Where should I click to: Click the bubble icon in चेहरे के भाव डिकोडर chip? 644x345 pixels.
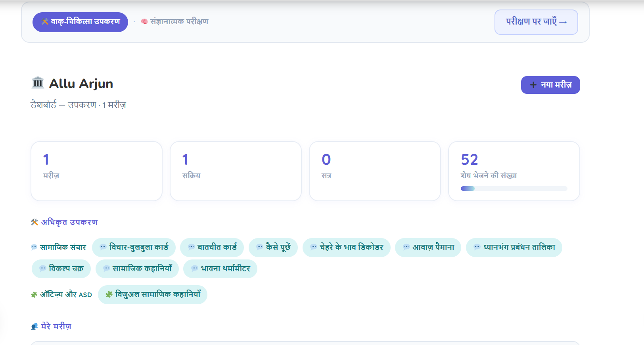(x=314, y=247)
